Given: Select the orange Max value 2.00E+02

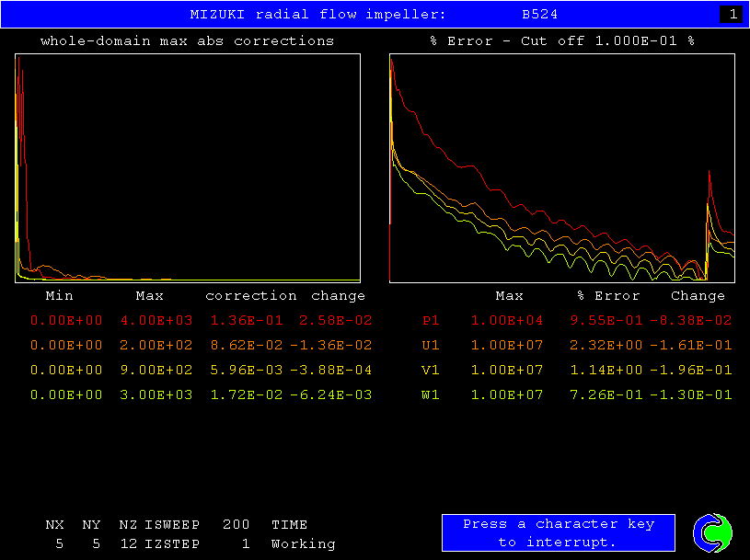Looking at the screenshot, I should 156,345.
